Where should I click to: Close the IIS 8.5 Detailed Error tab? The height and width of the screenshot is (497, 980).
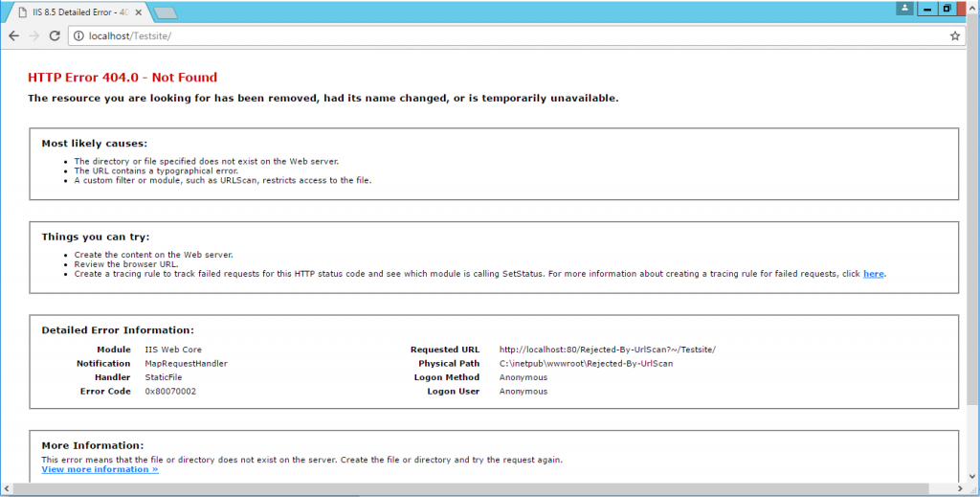pyautogui.click(x=137, y=11)
